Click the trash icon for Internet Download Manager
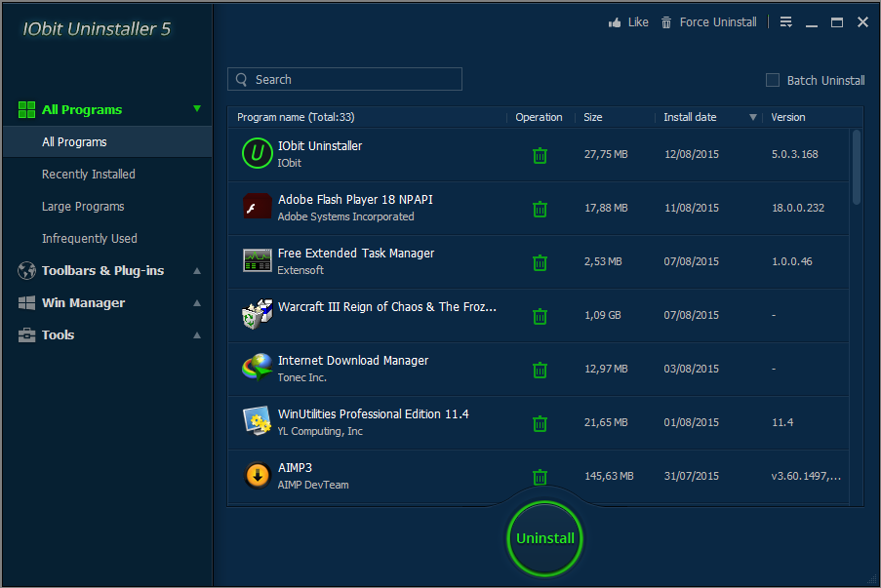The height and width of the screenshot is (588, 881). (540, 370)
